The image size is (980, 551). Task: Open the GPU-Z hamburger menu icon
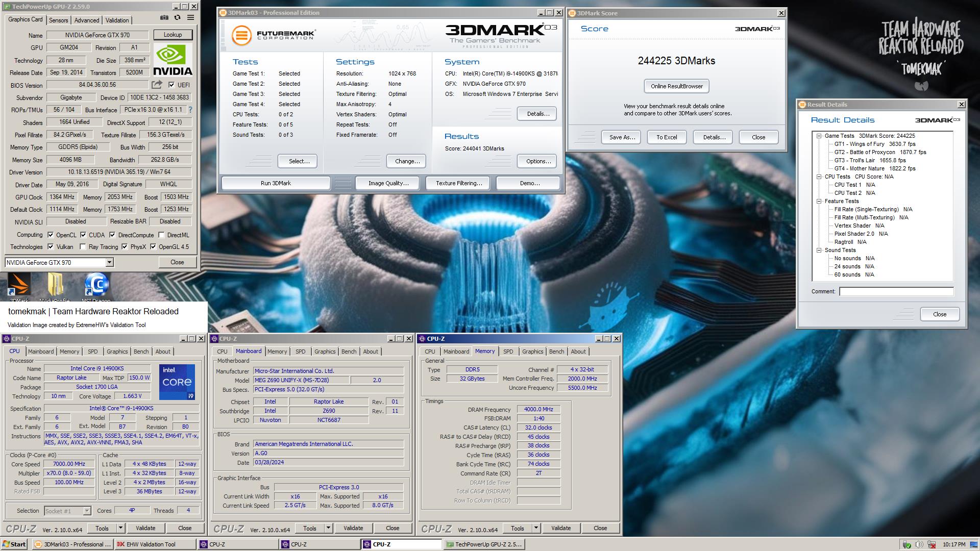(x=190, y=18)
